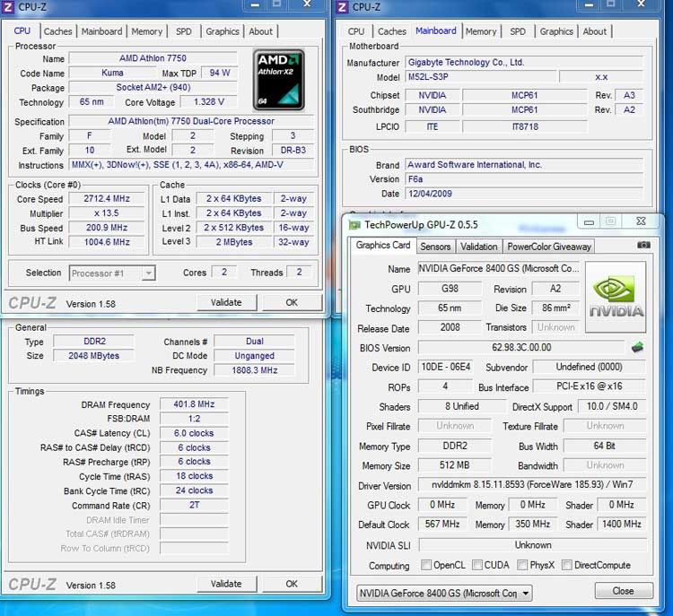The height and width of the screenshot is (616, 673).
Task: Click the Core Voltage value 1.328 V
Action: coord(208,102)
